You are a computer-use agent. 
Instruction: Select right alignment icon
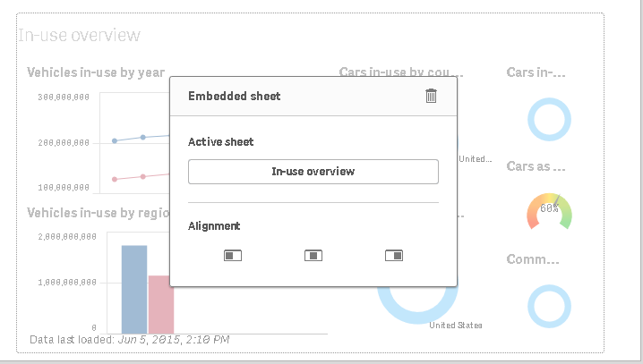tap(394, 256)
